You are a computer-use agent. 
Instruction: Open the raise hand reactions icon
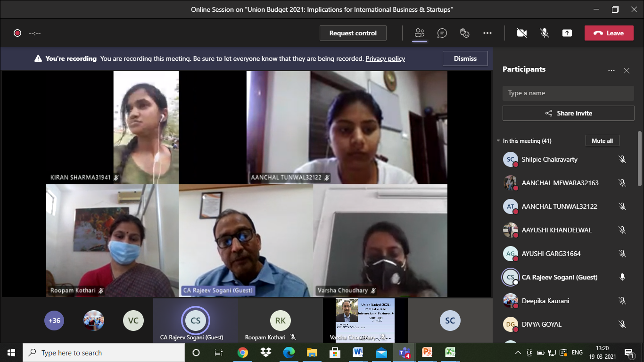pyautogui.click(x=465, y=33)
